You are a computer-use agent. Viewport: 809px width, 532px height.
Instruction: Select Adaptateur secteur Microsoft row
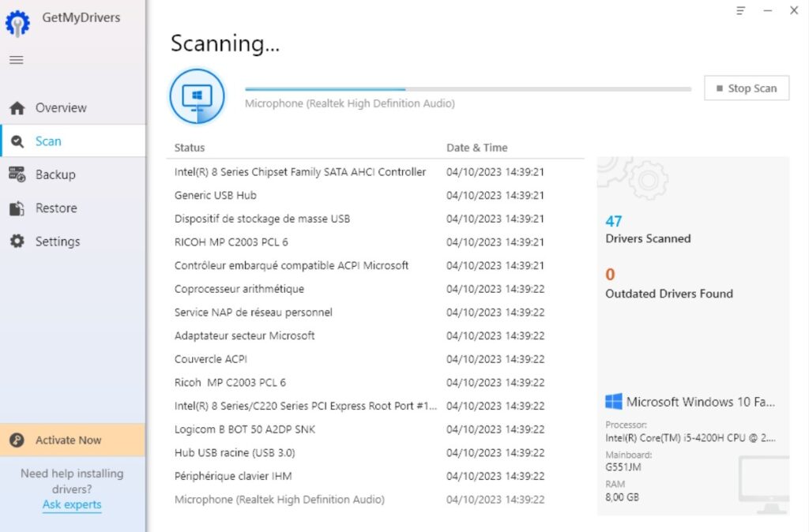(375, 335)
